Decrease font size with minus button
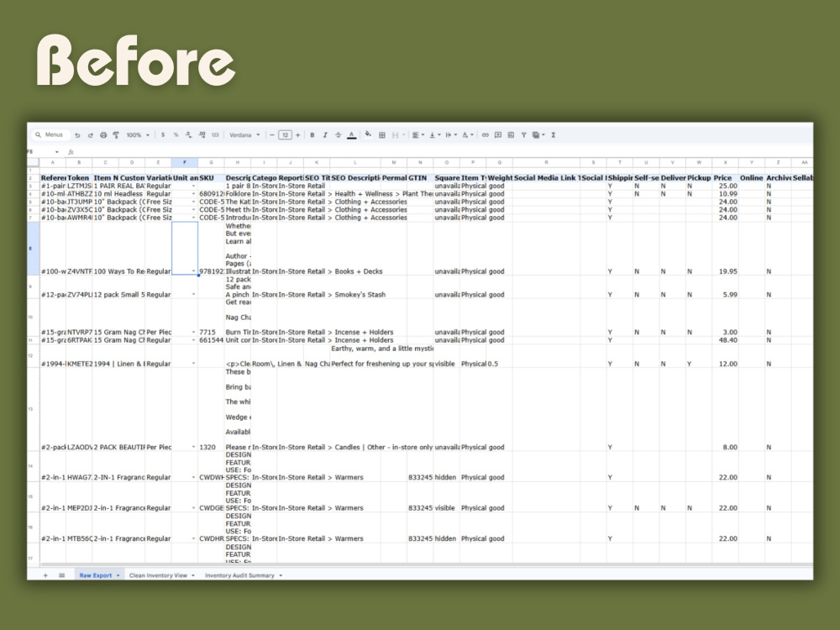The height and width of the screenshot is (630, 840). (272, 135)
